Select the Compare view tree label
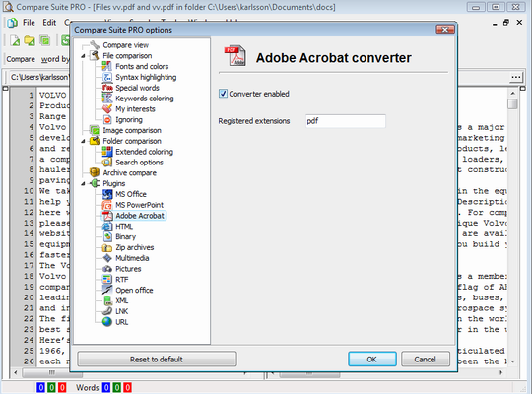The image size is (532, 394). pyautogui.click(x=126, y=45)
